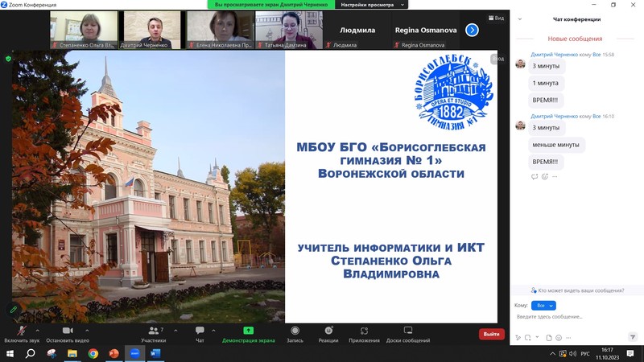Click the Новые сообщения divider in chat

click(575, 39)
